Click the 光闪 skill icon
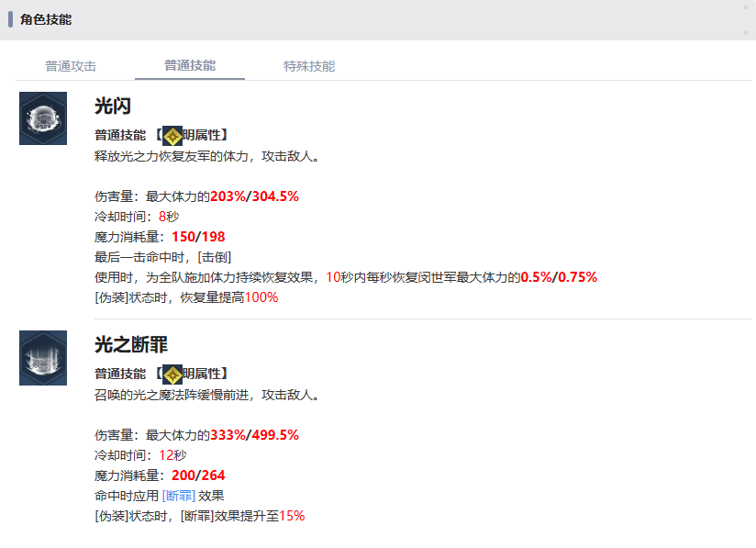Screen dimensions: 756x548 pyautogui.click(x=43, y=118)
